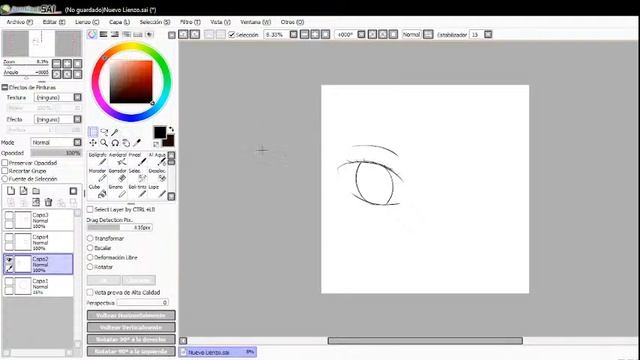The height and width of the screenshot is (360, 640).
Task: Select the zoom magnifier tool
Action: tap(104, 142)
